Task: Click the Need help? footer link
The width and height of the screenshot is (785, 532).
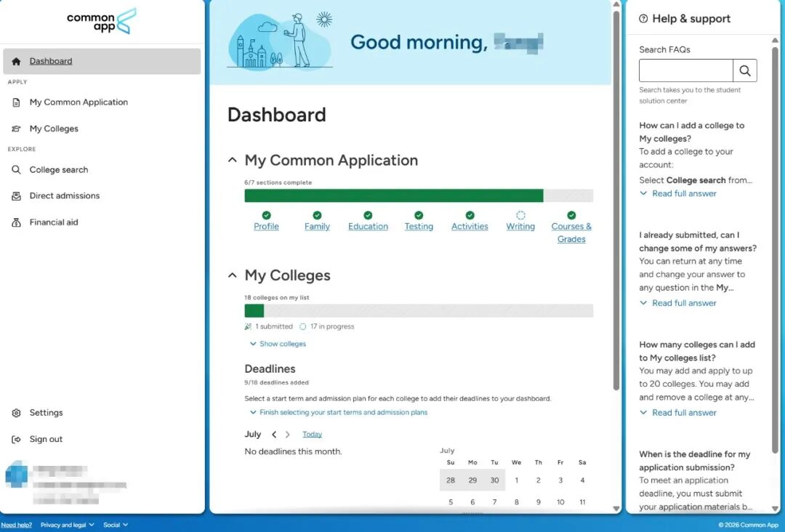Action: pos(17,525)
